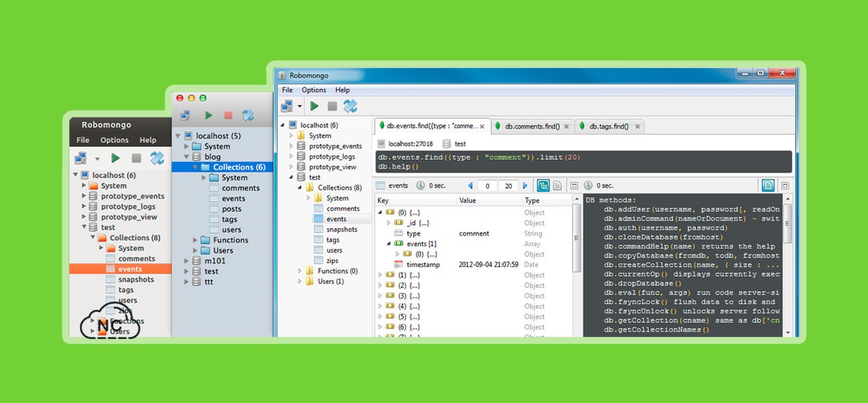Select the ttt database in the Mac-style window
The image size is (868, 403).
coord(210,281)
